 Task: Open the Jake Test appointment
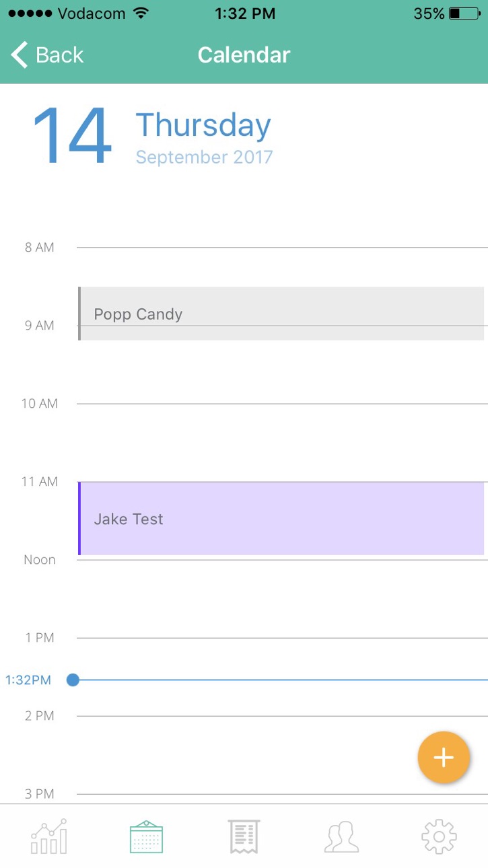[x=281, y=519]
